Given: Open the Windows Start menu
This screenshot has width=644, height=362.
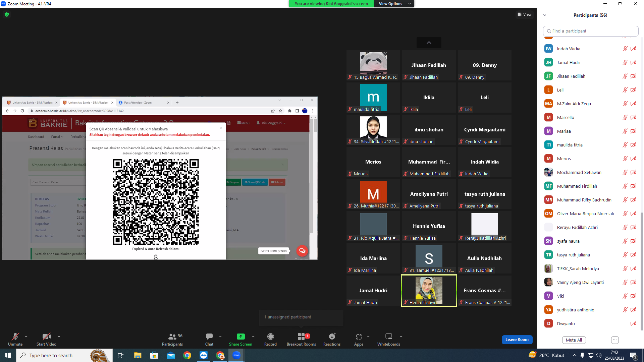Looking at the screenshot, I should (8, 355).
